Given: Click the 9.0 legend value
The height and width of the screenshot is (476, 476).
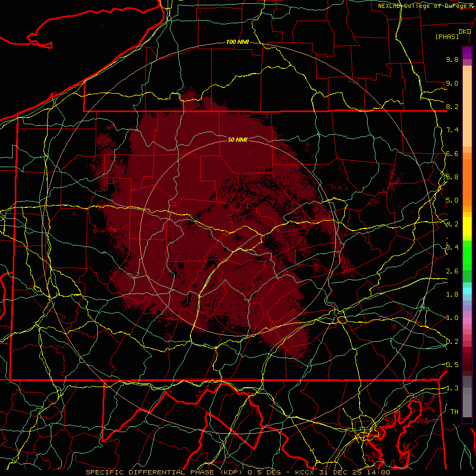Looking at the screenshot, I should click(452, 83).
